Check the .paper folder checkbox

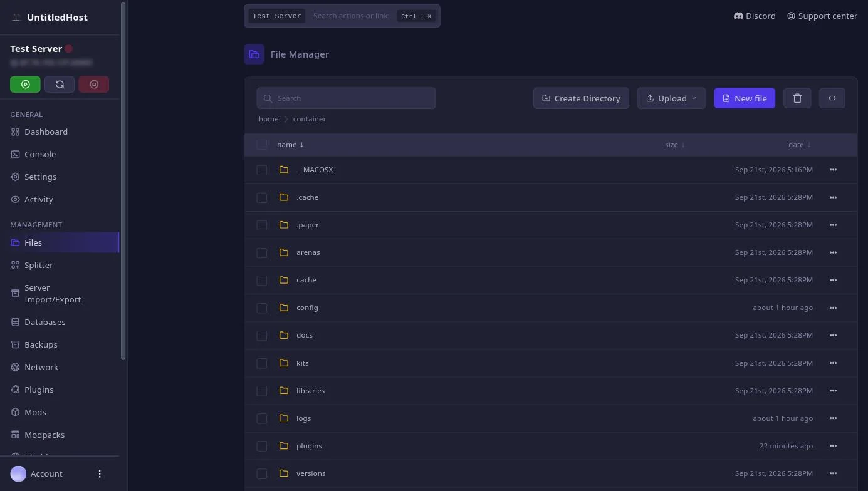coord(262,225)
